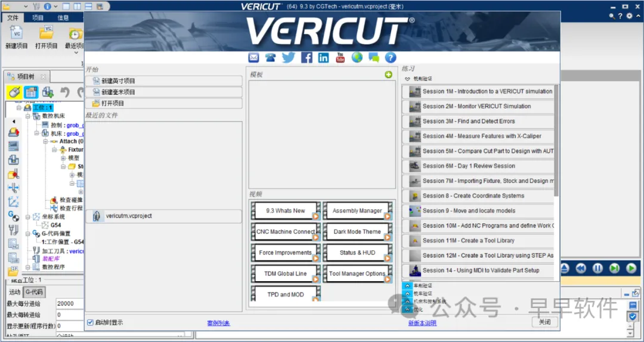This screenshot has height=342, width=644.
Task: Select the two-column view layout icon
Action: pos(77,7)
